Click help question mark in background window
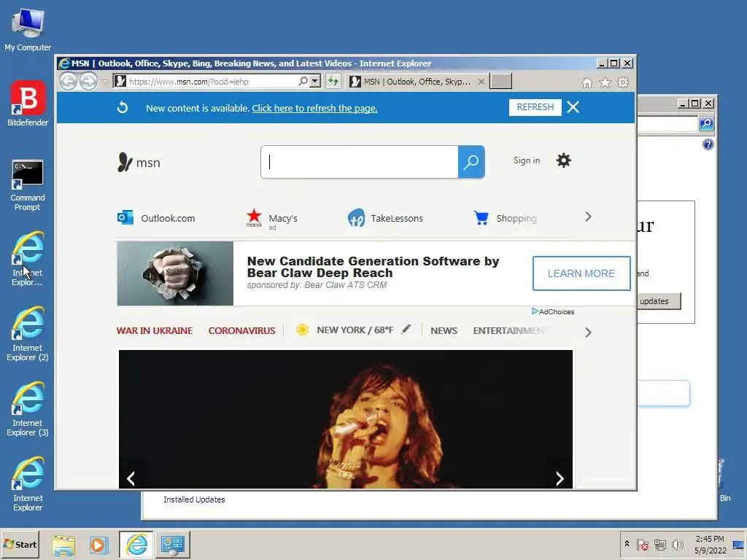The image size is (747, 560). coord(708,144)
